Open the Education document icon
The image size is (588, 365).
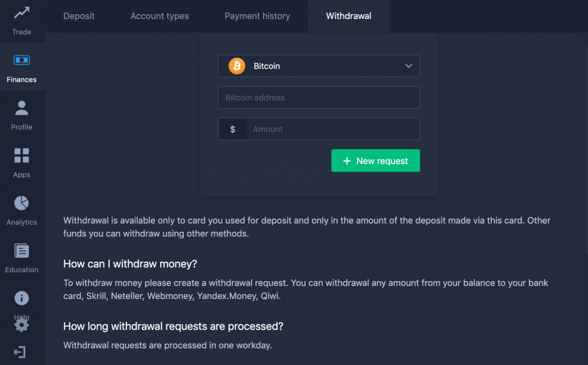22,251
